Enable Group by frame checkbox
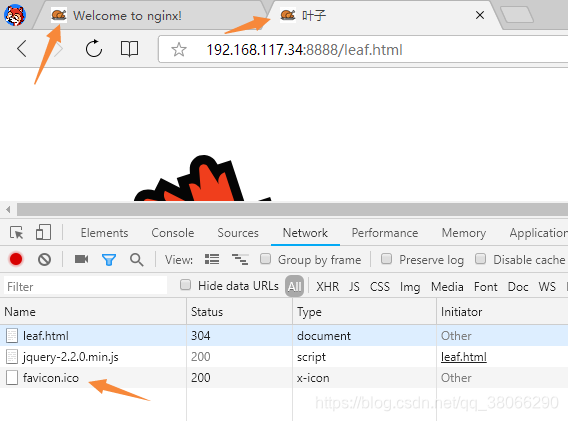 coord(266,259)
